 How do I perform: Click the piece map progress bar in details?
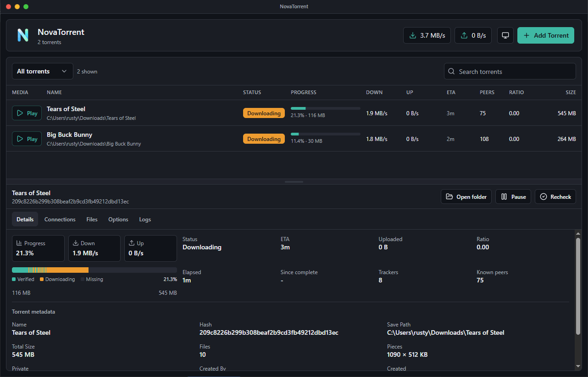[x=94, y=270]
